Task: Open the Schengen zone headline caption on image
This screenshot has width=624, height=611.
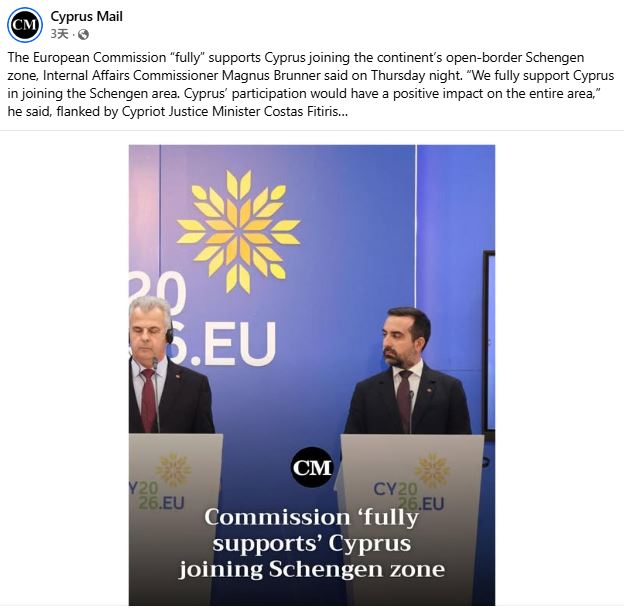Action: coord(312,543)
